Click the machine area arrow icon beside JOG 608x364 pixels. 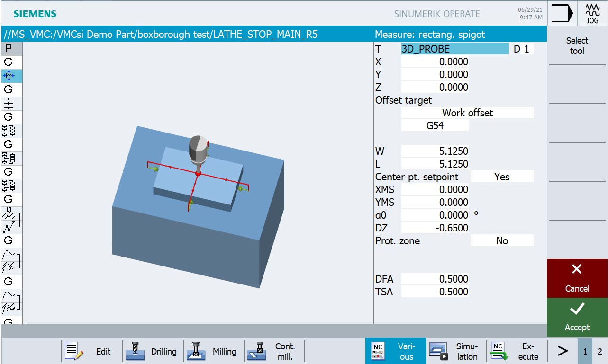562,13
